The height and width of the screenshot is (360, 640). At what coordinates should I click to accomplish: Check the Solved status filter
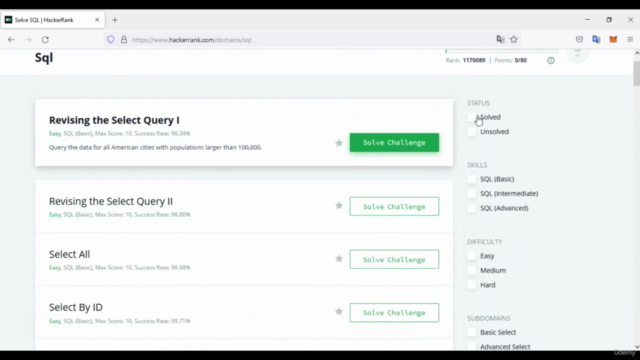click(x=471, y=118)
